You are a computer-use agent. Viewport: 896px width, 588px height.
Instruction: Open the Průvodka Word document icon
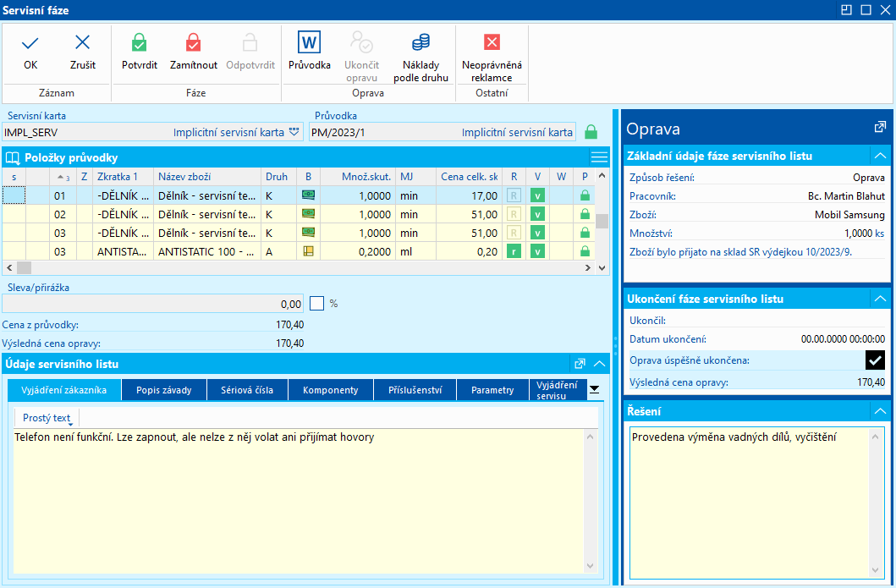pos(309,42)
